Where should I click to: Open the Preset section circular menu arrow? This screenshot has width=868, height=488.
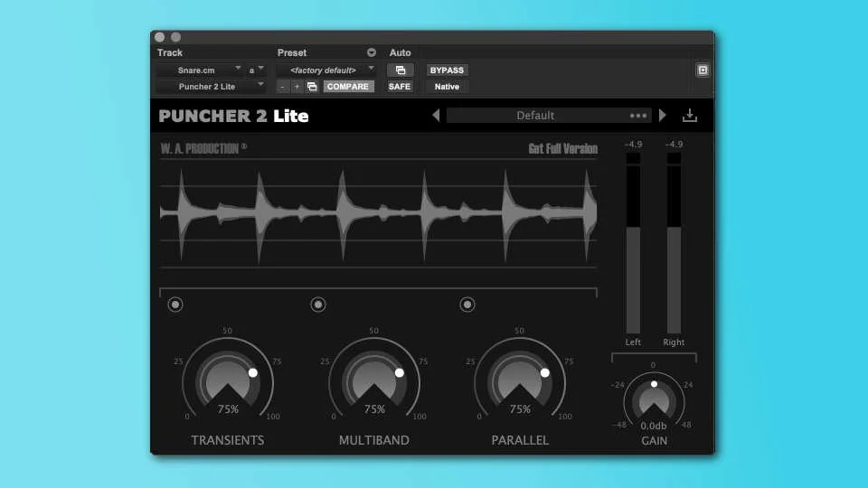coord(372,52)
